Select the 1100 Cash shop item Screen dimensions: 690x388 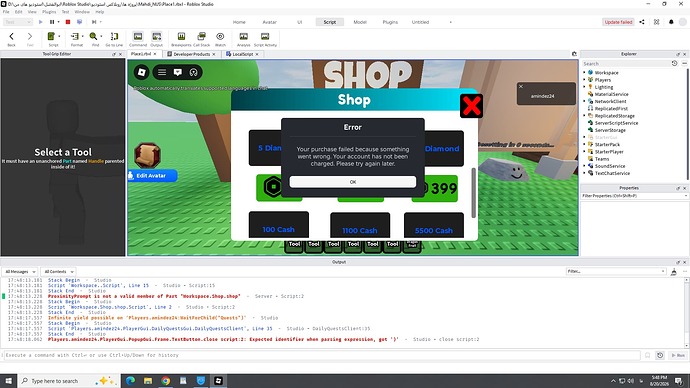coord(360,225)
